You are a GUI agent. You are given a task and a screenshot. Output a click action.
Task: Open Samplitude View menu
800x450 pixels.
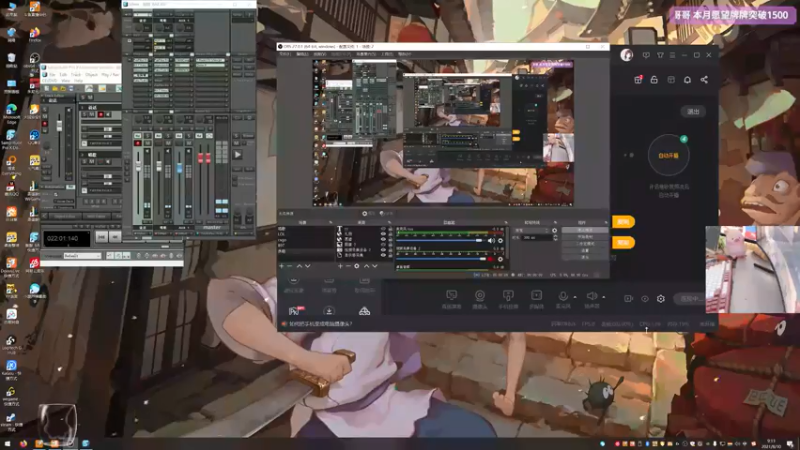(x=65, y=81)
